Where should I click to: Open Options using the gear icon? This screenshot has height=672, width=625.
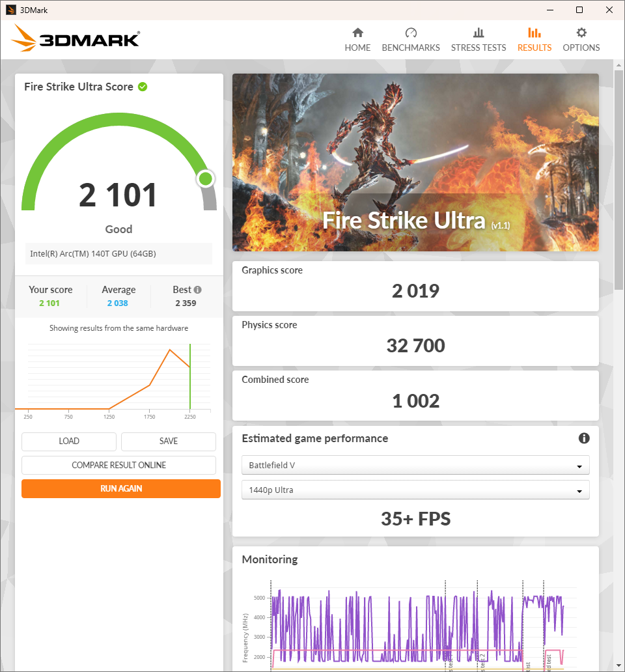click(581, 33)
